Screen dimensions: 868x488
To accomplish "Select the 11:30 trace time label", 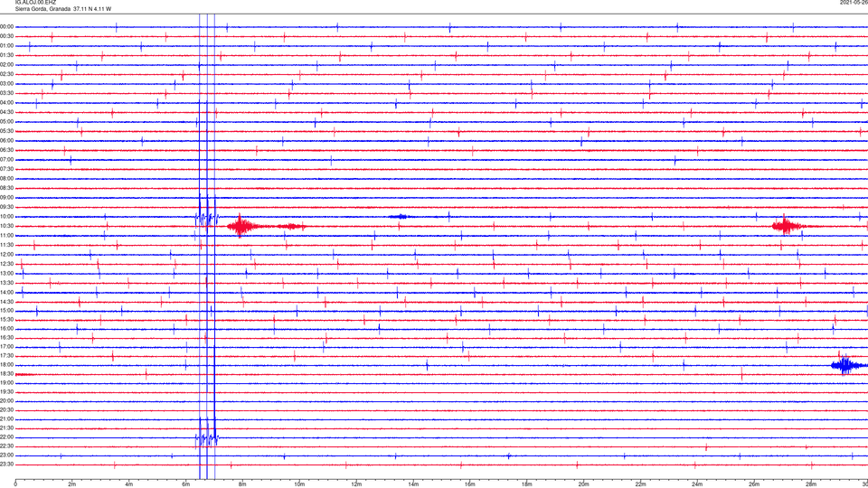I will pyautogui.click(x=7, y=245).
